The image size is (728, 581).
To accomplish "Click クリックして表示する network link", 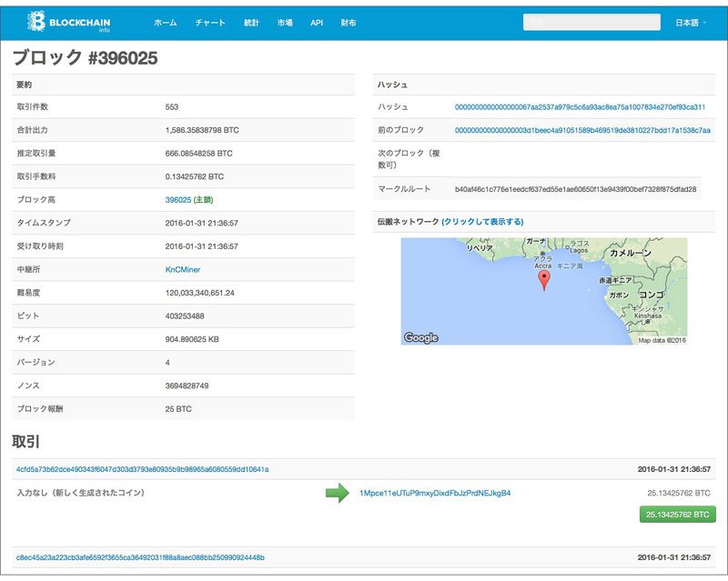I will pos(482,221).
